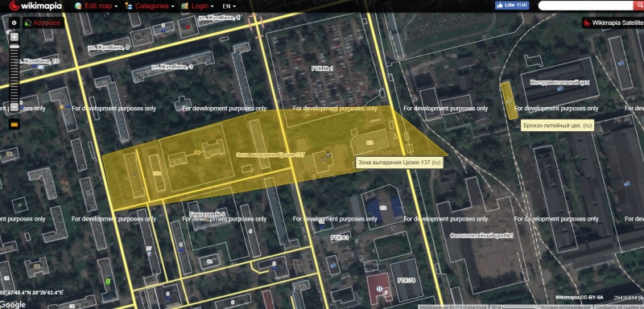This screenshot has height=309, width=644.
Task: Click the center-location target icon
Action: click(14, 23)
